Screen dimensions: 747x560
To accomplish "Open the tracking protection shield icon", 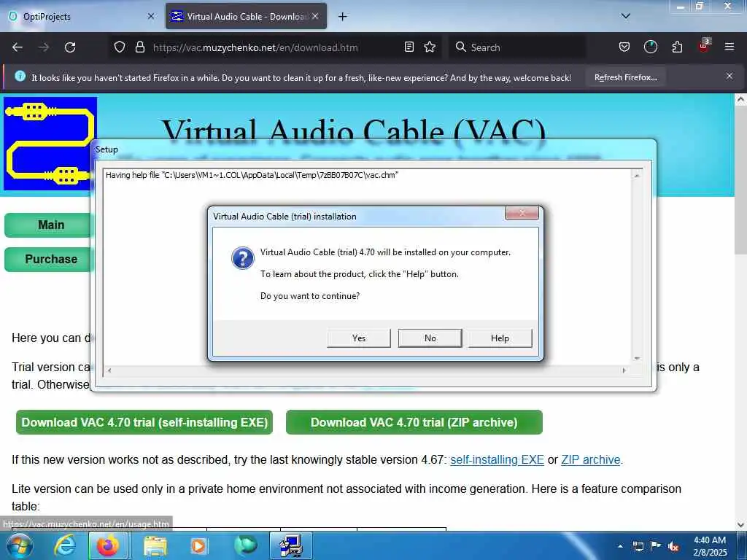I will click(x=120, y=47).
